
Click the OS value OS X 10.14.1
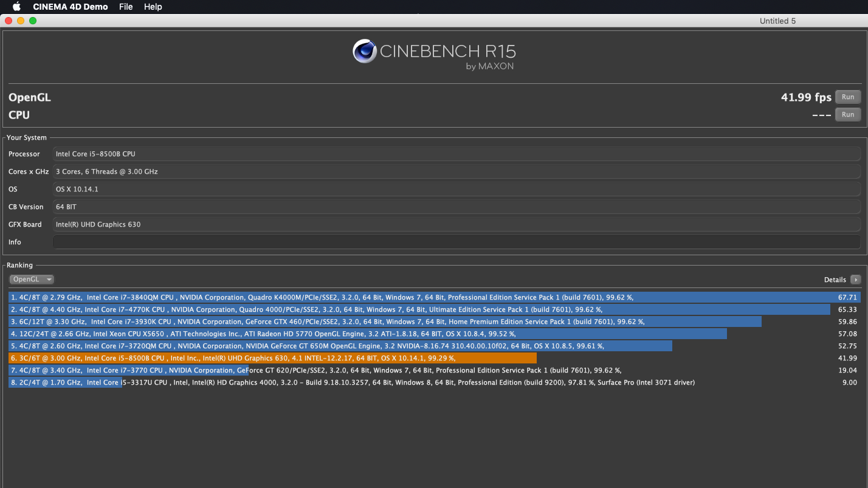coord(456,189)
